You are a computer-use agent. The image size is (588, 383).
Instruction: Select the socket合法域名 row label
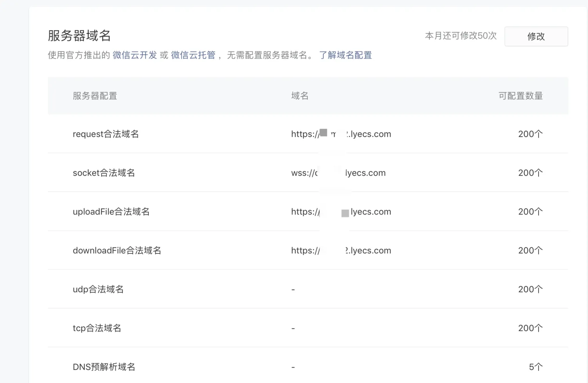click(104, 173)
